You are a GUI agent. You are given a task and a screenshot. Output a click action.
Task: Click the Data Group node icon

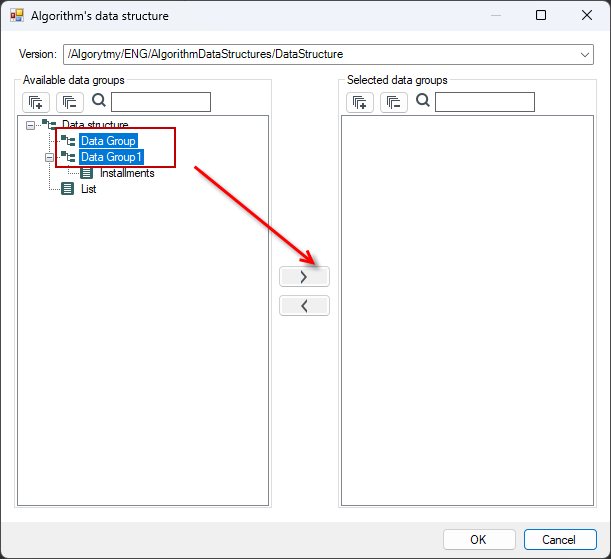point(68,141)
